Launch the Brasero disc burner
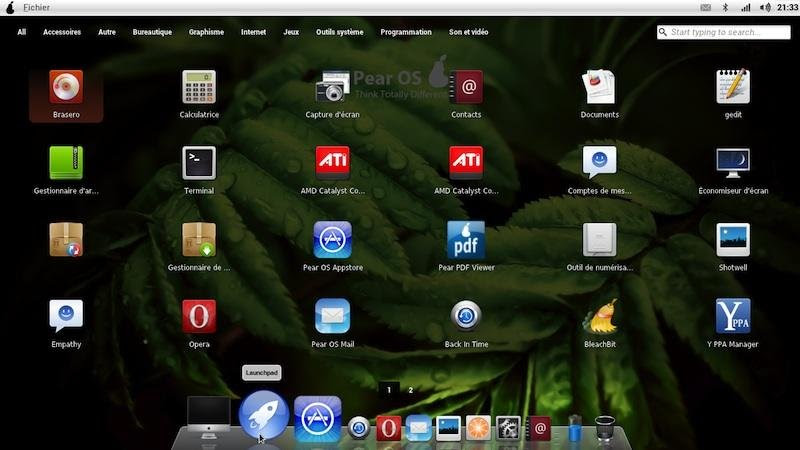Screen dimensions: 800x450 click(66, 87)
